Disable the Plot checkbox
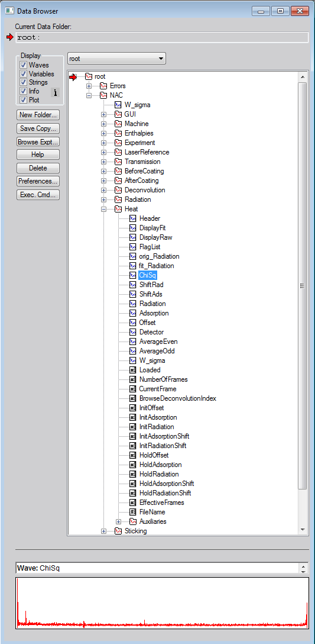Image resolution: width=315 pixels, height=644 pixels. (x=24, y=100)
